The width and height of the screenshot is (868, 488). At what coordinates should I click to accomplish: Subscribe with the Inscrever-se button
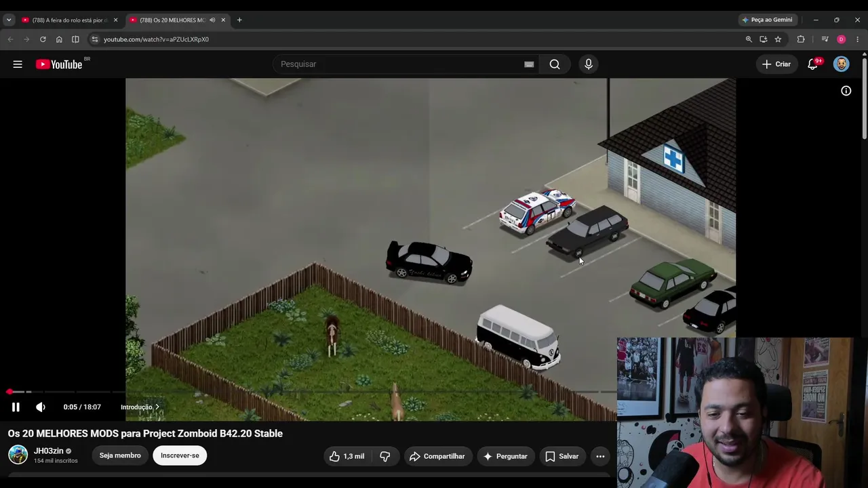coord(180,455)
